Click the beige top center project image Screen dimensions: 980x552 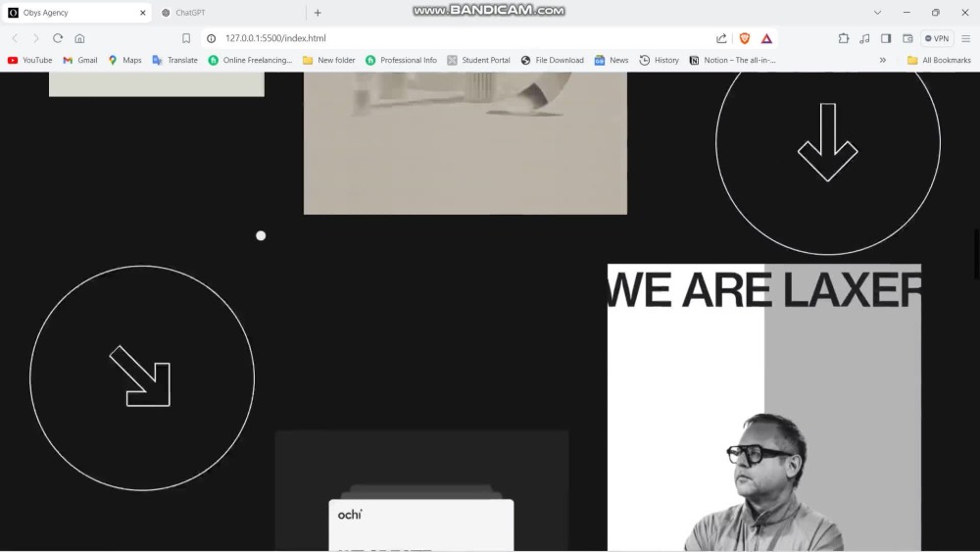pyautogui.click(x=465, y=143)
